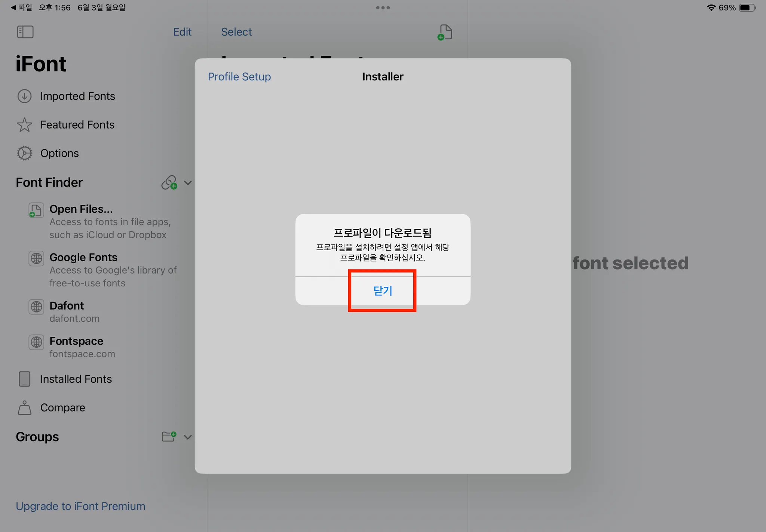Collapse the Groups section chevron
The width and height of the screenshot is (766, 532).
point(188,437)
